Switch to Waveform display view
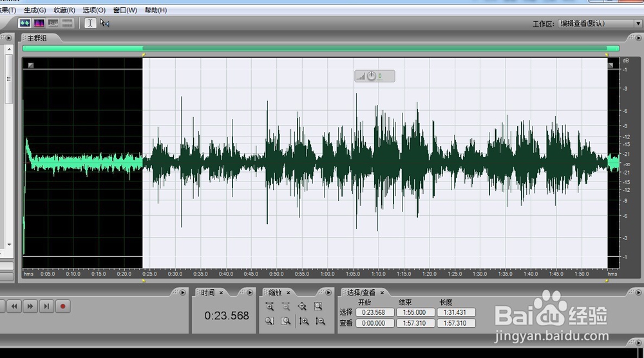Screen dimensions: 644x358 point(24,23)
